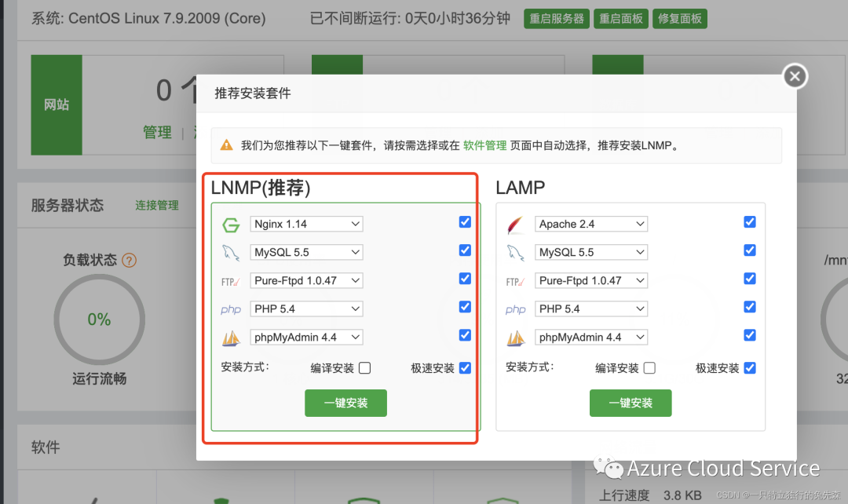Uncheck MySQL 5.5 in LNMP
This screenshot has height=504, width=848.
point(465,250)
